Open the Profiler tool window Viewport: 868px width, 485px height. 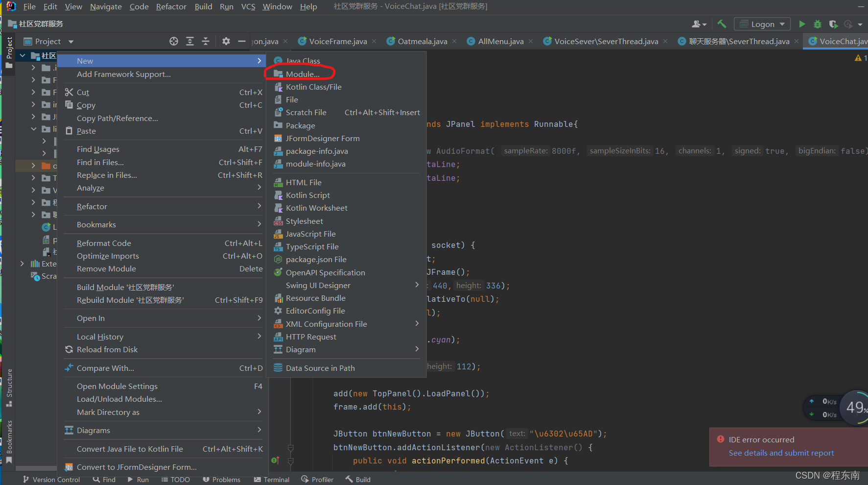tap(317, 480)
